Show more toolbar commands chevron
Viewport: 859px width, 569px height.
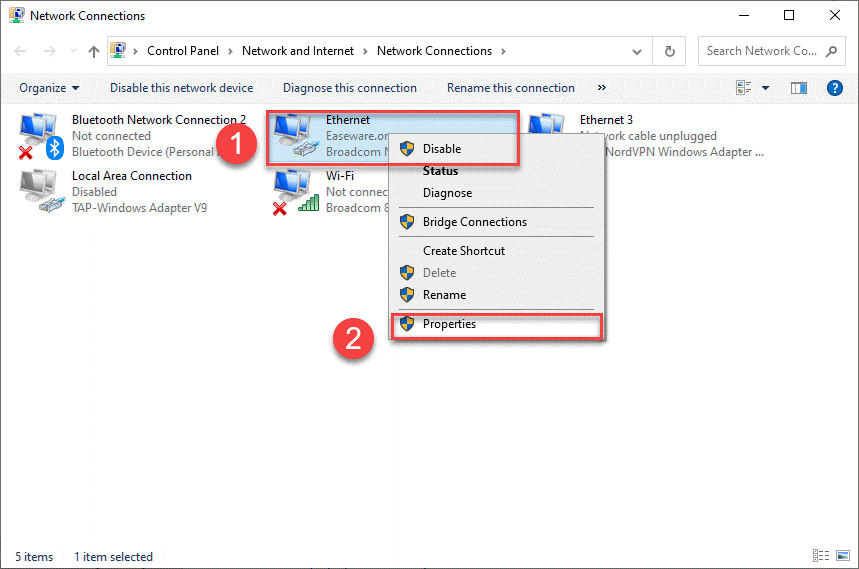point(601,88)
